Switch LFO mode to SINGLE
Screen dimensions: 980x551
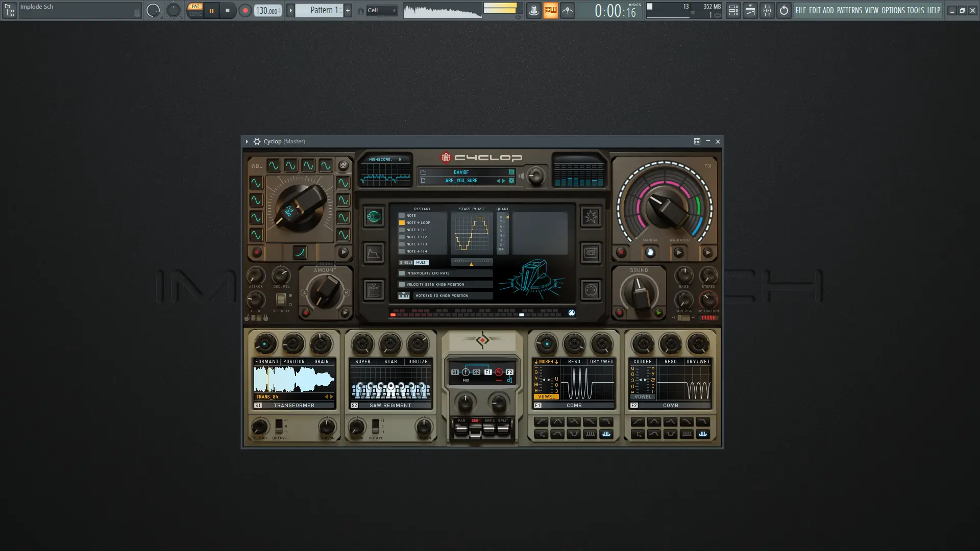tap(406, 263)
